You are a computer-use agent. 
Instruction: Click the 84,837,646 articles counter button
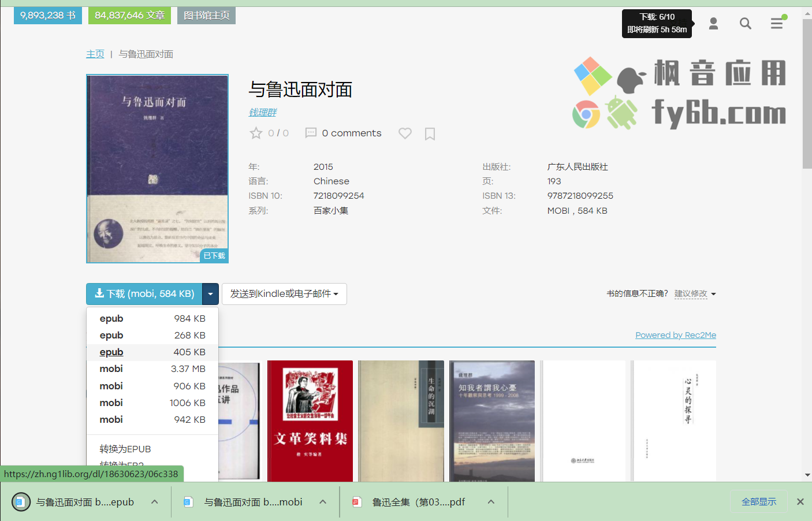tap(129, 16)
